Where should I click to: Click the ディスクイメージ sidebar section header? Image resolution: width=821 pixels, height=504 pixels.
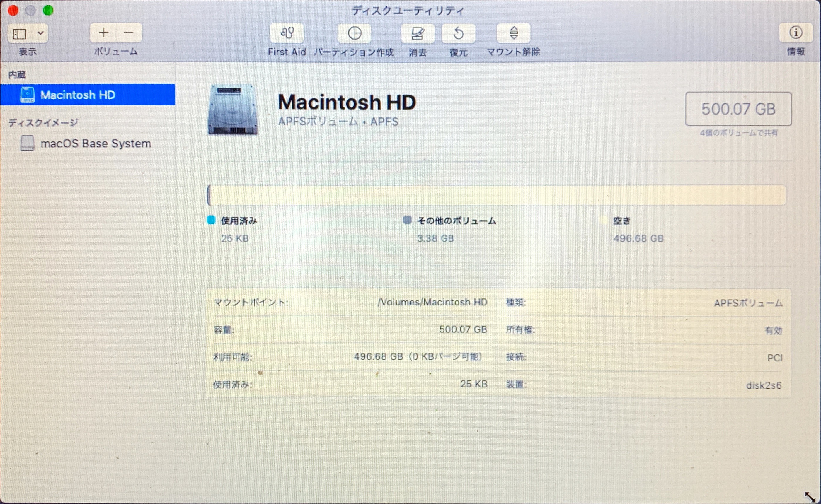[43, 123]
